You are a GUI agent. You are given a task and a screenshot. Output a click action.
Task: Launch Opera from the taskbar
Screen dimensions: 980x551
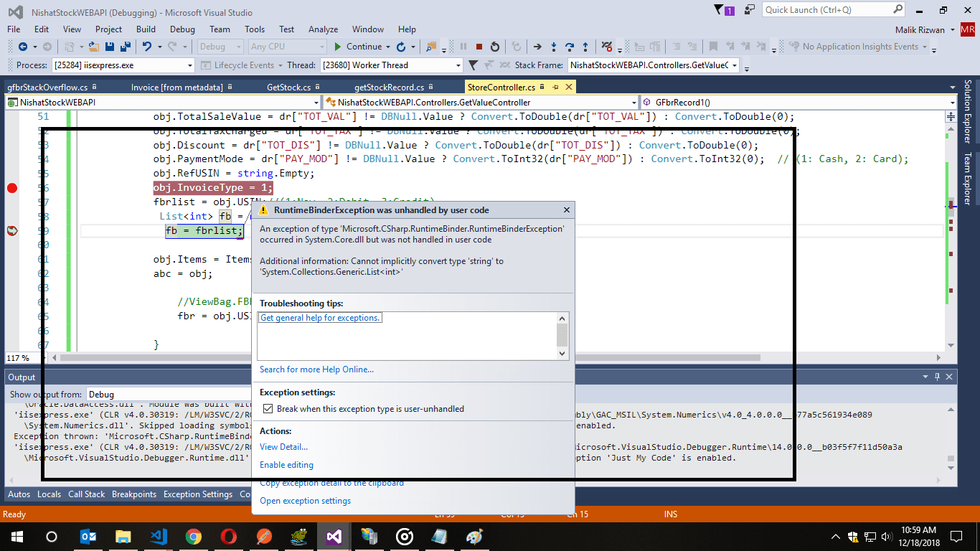coord(229,537)
